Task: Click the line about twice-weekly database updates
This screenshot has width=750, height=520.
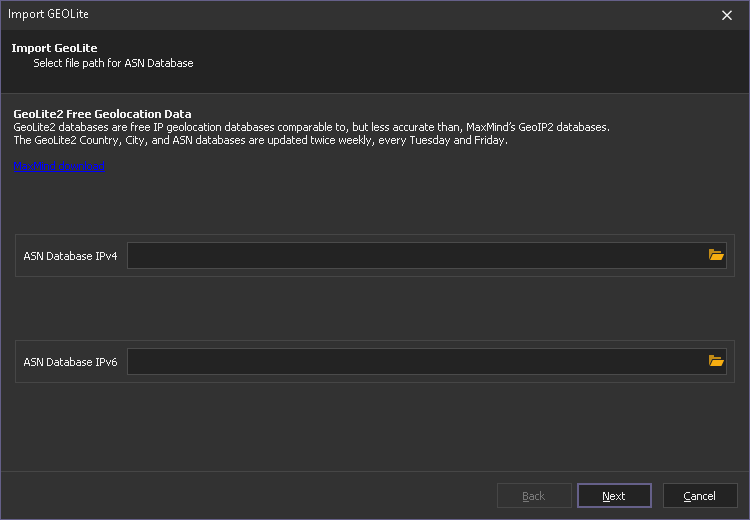Action: 261,140
